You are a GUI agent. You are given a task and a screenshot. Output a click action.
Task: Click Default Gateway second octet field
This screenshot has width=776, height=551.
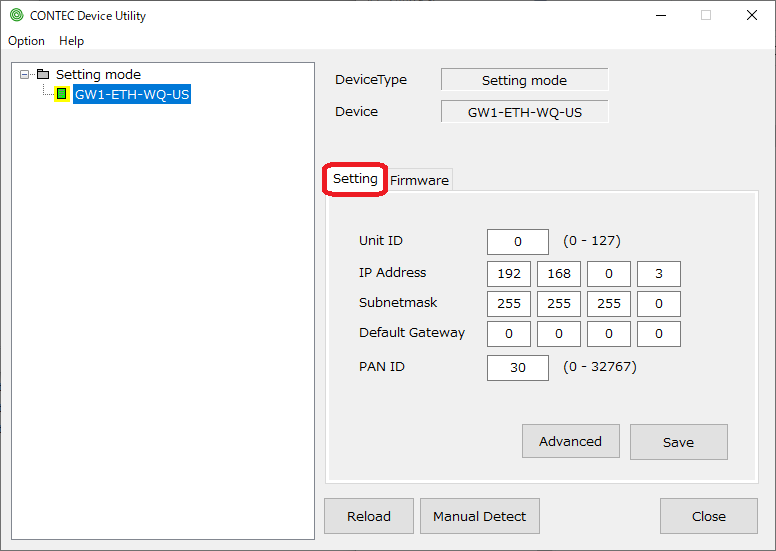coord(559,334)
